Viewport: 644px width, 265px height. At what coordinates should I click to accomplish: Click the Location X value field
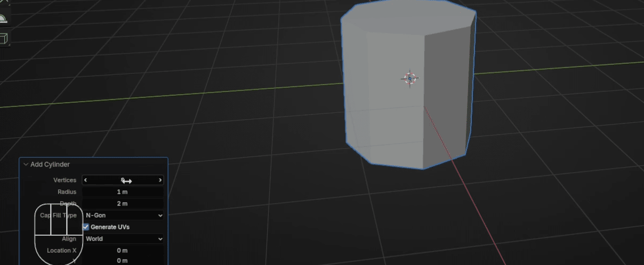(x=123, y=251)
